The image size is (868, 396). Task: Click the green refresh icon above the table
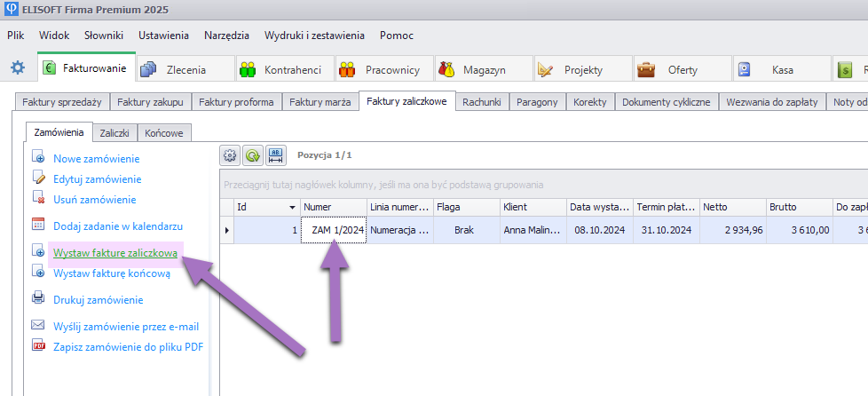[253, 154]
